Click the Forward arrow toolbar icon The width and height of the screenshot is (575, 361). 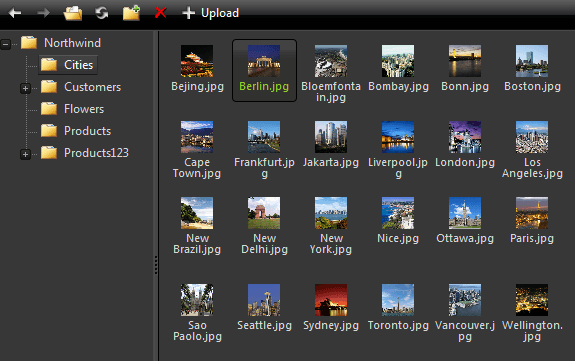[x=44, y=13]
